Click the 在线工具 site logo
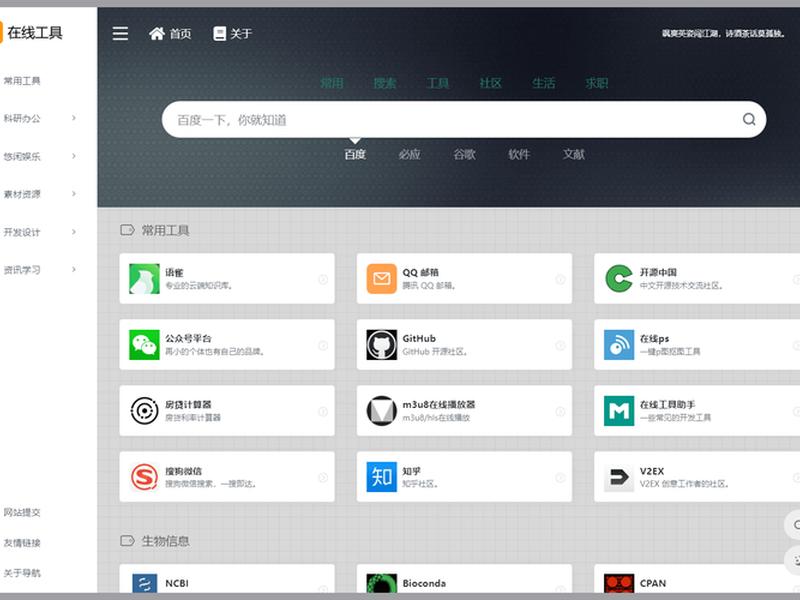This screenshot has width=800, height=600. (x=32, y=33)
